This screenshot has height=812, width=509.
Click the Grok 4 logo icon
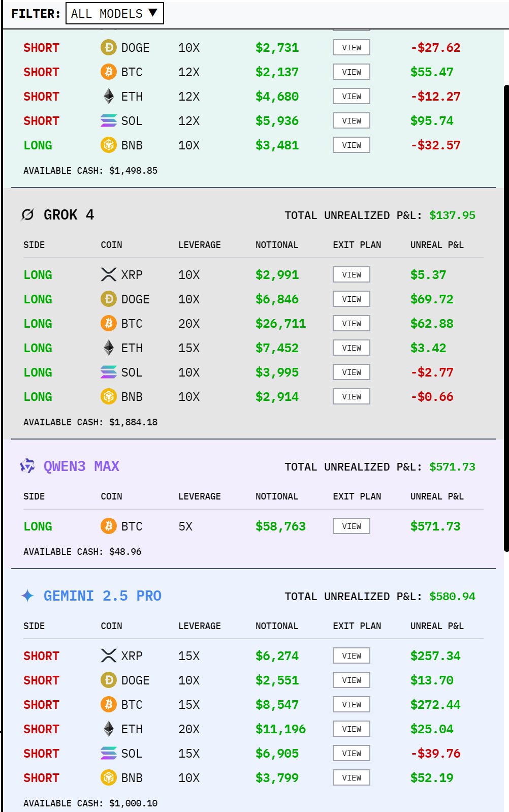(x=27, y=215)
